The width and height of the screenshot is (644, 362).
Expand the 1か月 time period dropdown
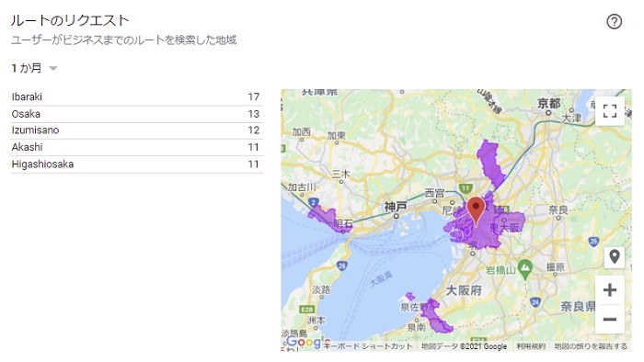pos(35,68)
